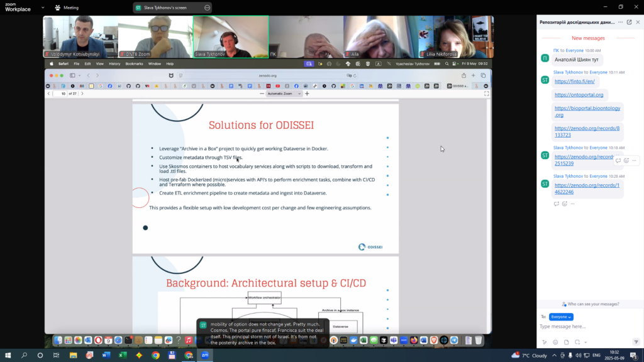This screenshot has width=644, height=362.
Task: Open the Meeting tab in Zoom
Action: tap(67, 8)
